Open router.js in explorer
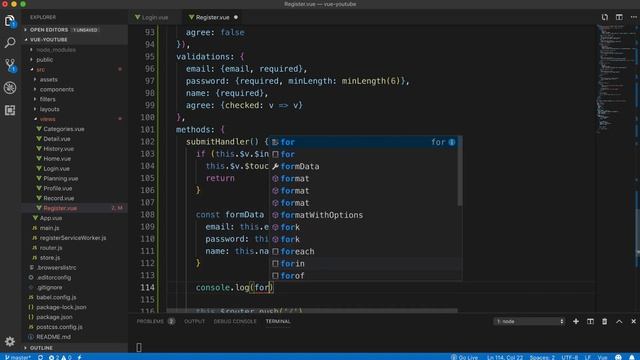Screen dimensions: 640x360 click(x=51, y=248)
